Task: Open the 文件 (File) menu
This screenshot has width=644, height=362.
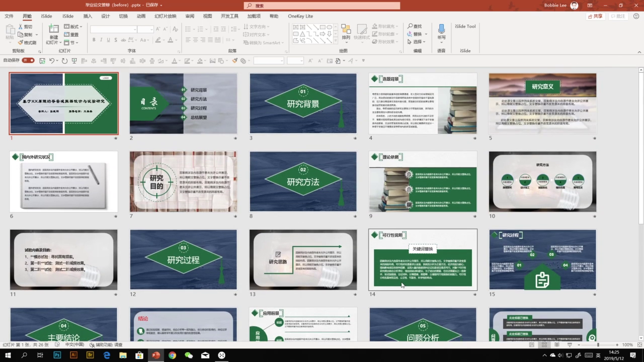Action: click(9, 16)
